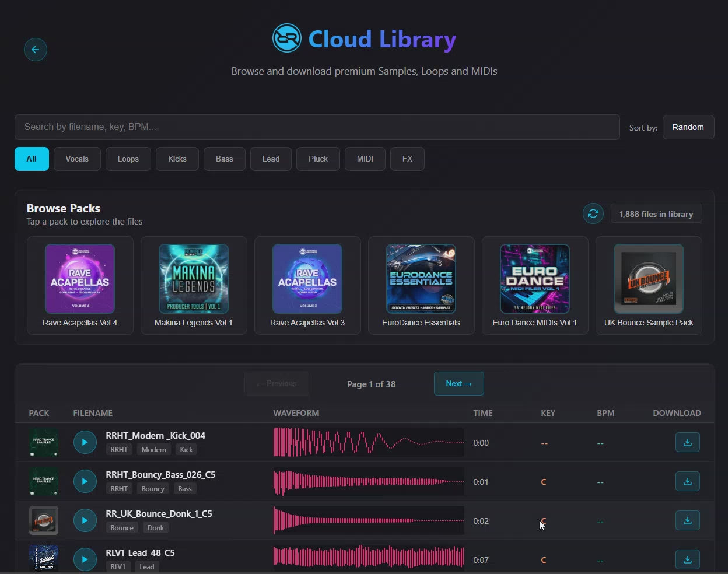
Task: Click the search by filename field
Action: 317,127
